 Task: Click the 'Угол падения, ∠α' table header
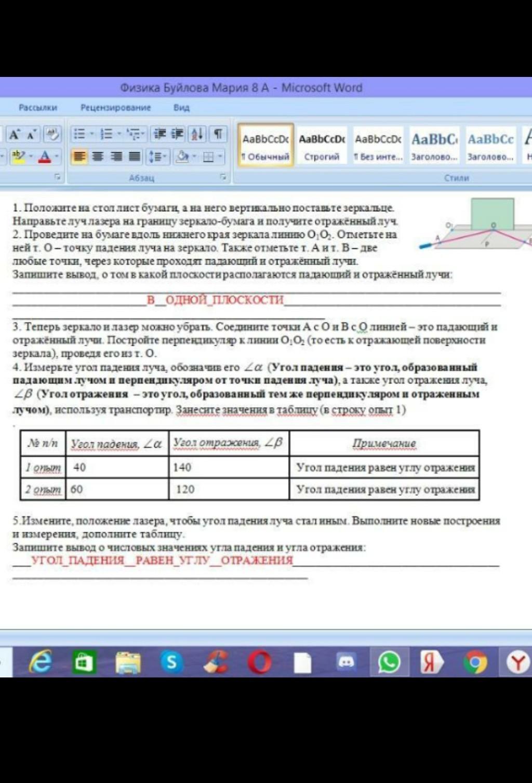(116, 443)
